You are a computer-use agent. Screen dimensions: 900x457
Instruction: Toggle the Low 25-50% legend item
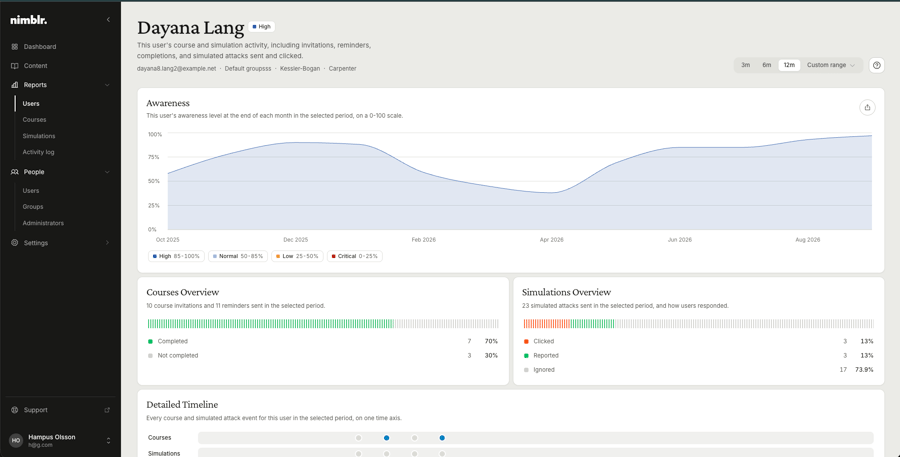pos(297,256)
